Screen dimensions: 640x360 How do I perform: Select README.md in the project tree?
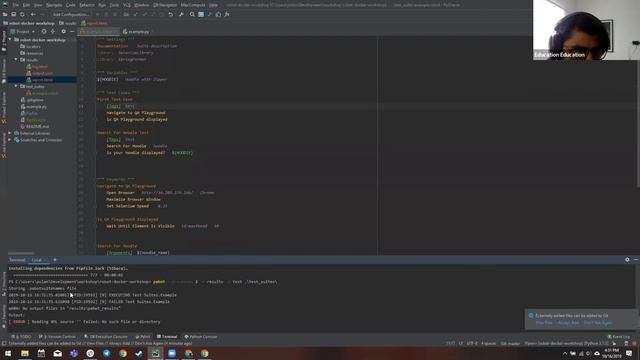35,127
